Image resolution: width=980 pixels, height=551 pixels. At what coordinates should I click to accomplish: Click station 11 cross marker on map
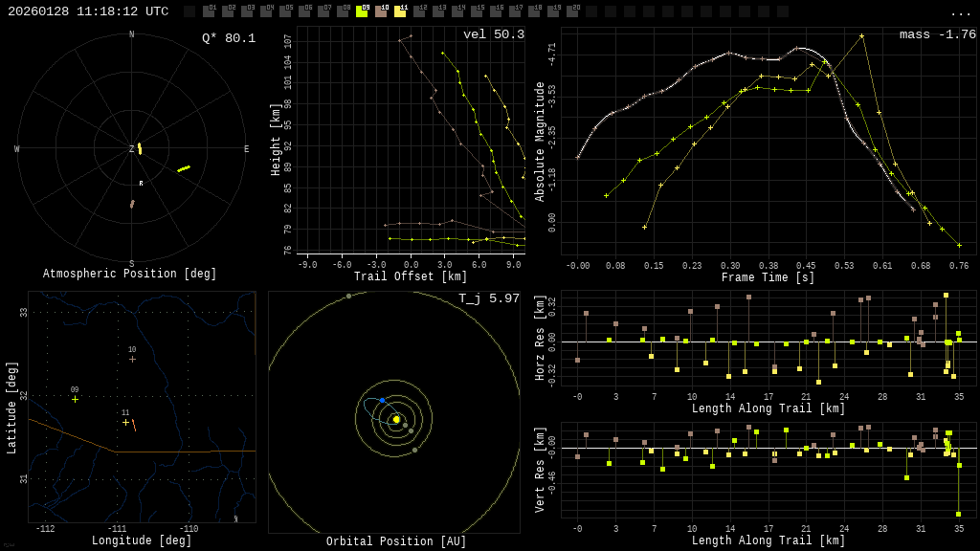[125, 422]
